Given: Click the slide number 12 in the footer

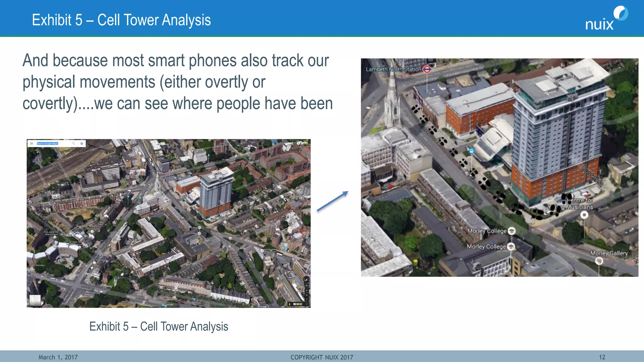Looking at the screenshot, I should click(602, 357).
